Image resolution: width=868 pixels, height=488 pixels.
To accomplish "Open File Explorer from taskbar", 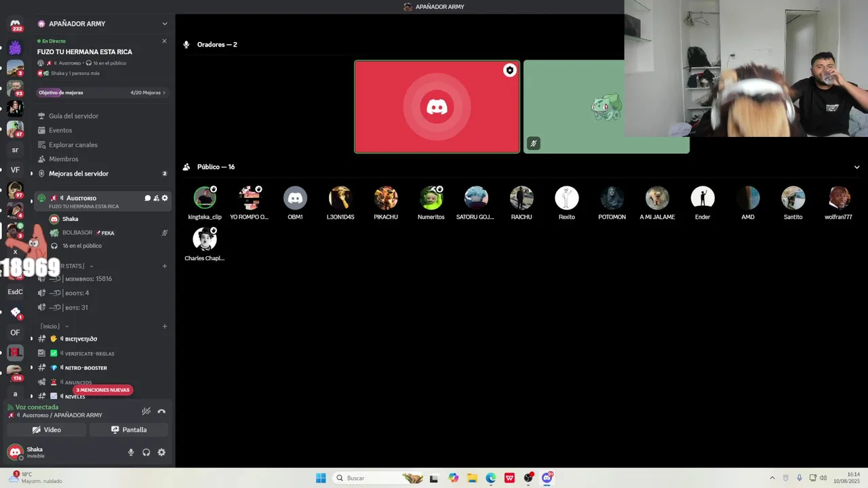I will click(x=472, y=478).
